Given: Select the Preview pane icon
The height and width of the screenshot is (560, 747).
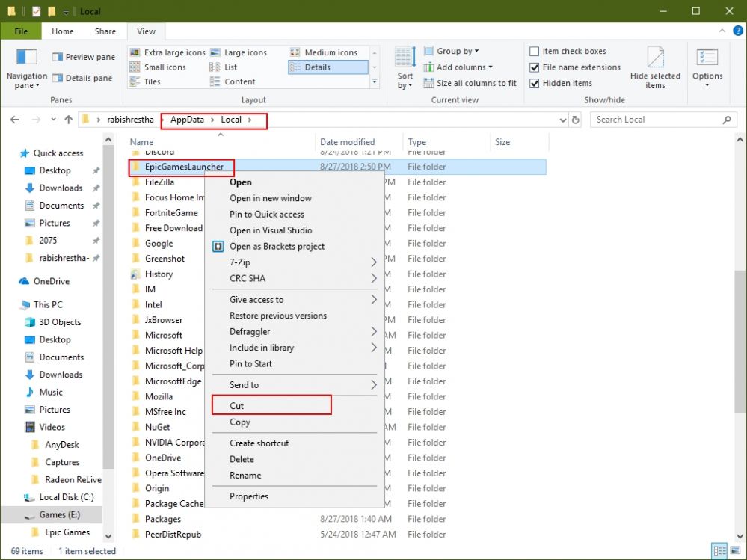Looking at the screenshot, I should [58, 57].
